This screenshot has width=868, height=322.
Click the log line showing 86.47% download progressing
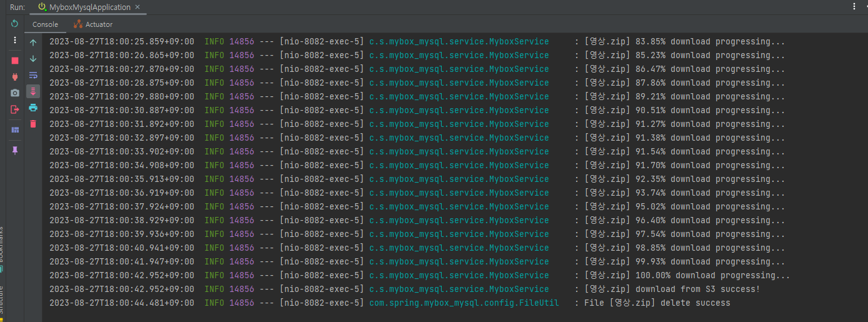click(417, 69)
